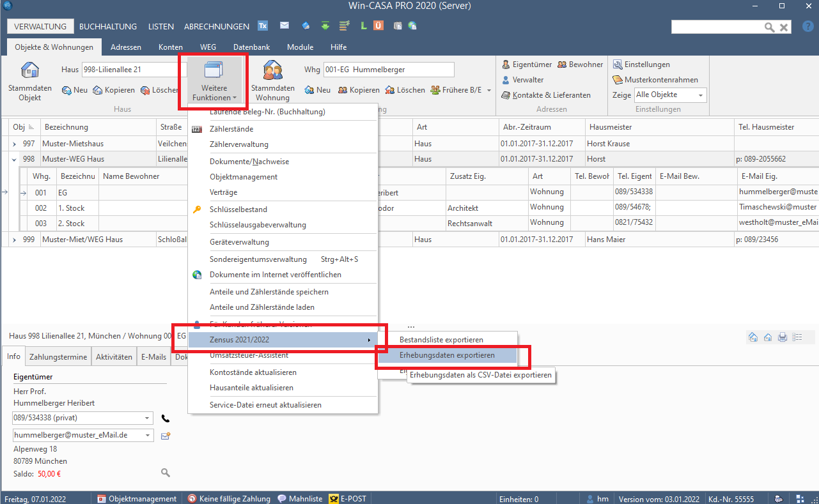Screen dimensions: 819x504
Task: Click the Neu button in Haus group
Action: coord(75,90)
